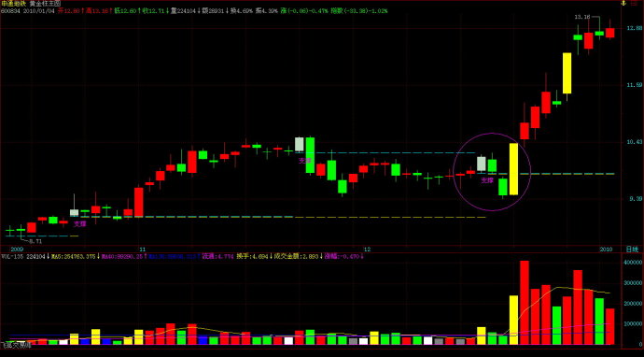
Task: Click the large green candlestick near the first dashed line
Action: coord(310,155)
